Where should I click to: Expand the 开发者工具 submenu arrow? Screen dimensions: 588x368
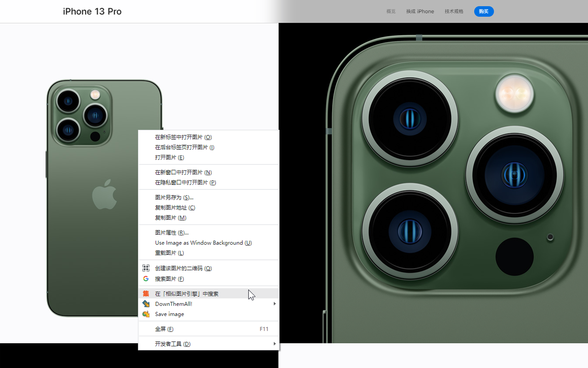(275, 344)
